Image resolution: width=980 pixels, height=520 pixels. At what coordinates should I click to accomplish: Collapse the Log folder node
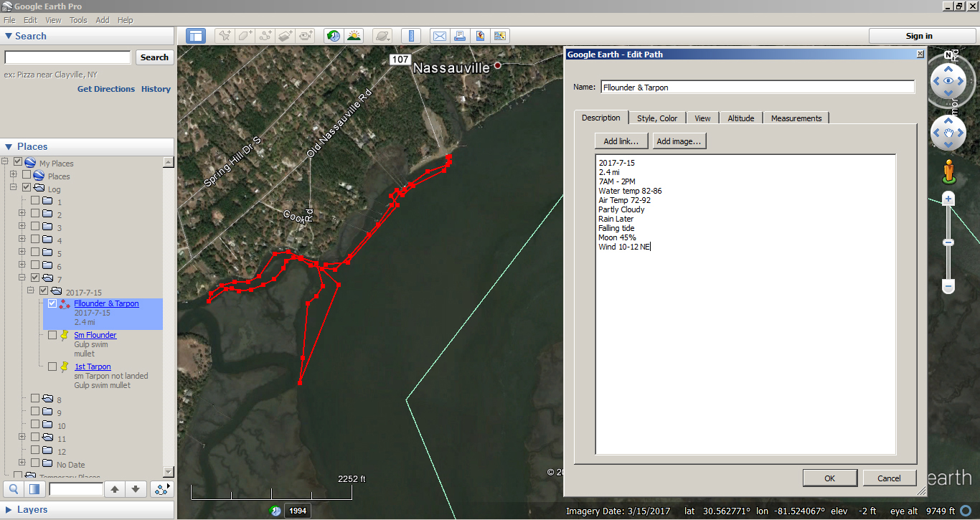tap(14, 188)
